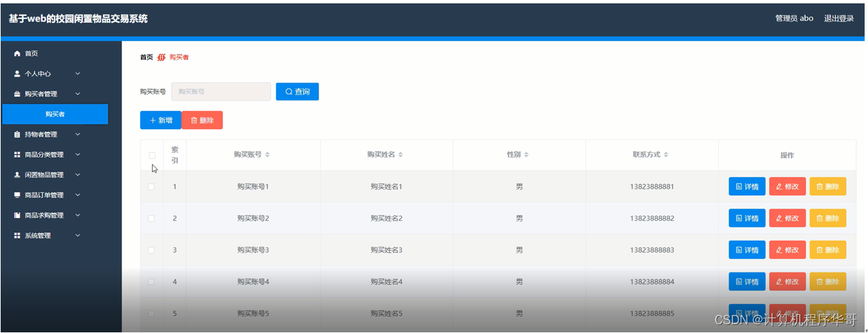Select checkbox for row 购买账号2
This screenshot has width=868, height=333.
(151, 218)
